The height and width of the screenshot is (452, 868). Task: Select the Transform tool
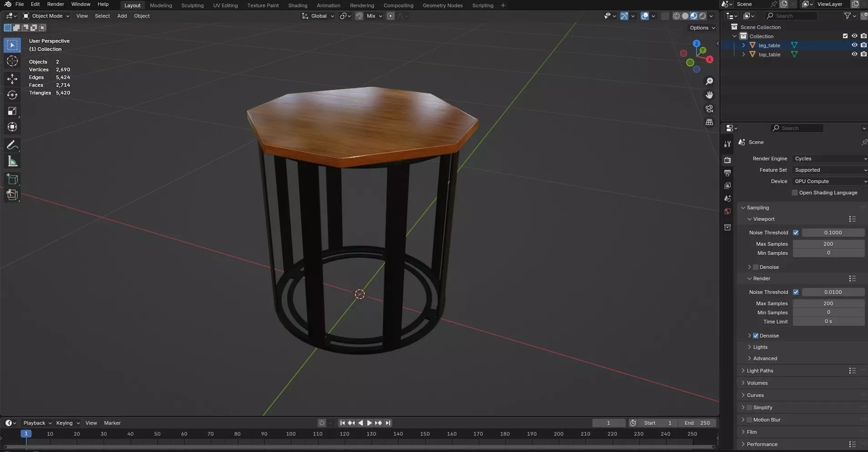tap(12, 127)
